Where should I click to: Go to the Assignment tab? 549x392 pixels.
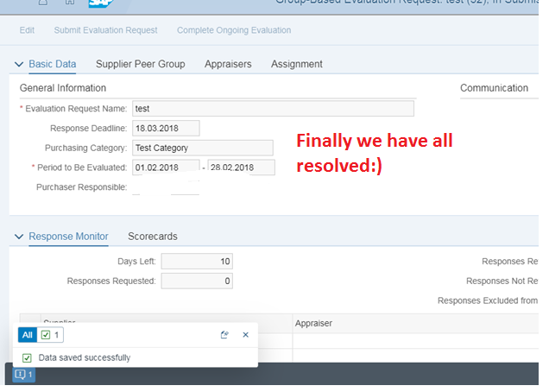pos(296,64)
